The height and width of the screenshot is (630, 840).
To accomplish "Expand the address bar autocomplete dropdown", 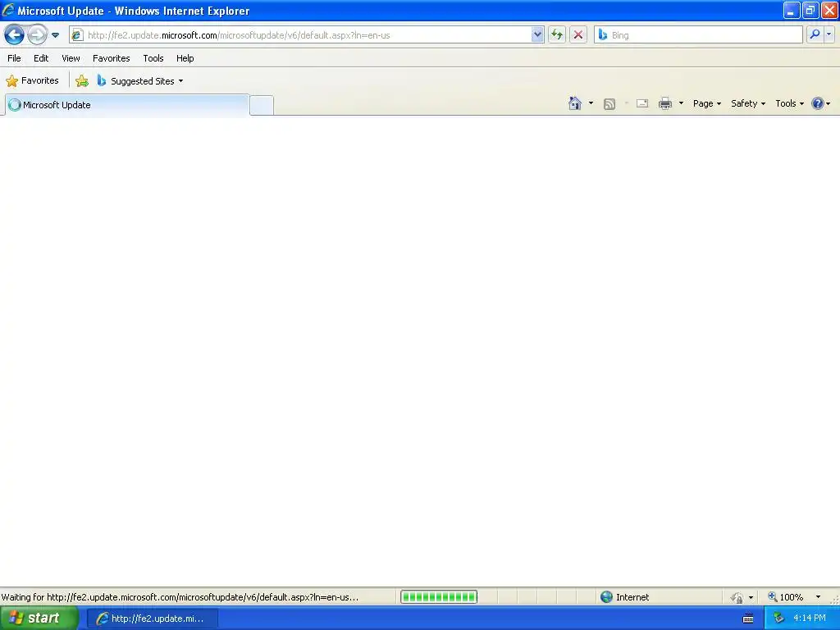I will click(537, 35).
